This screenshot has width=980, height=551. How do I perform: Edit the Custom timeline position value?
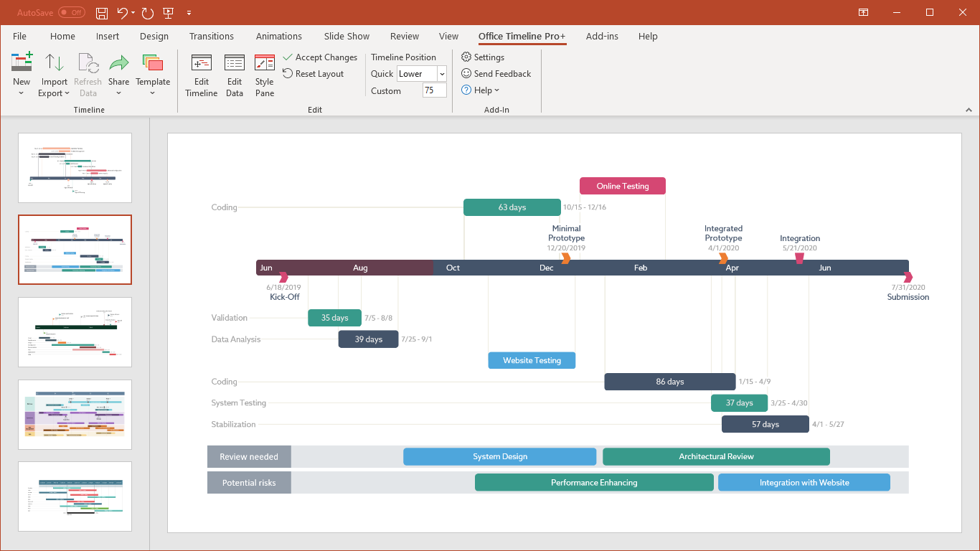tap(434, 90)
